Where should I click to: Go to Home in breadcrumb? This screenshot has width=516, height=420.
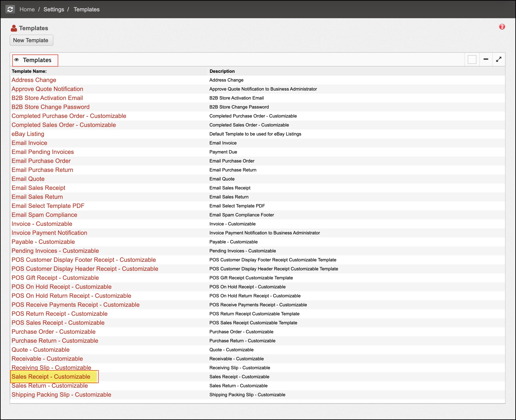pyautogui.click(x=27, y=9)
